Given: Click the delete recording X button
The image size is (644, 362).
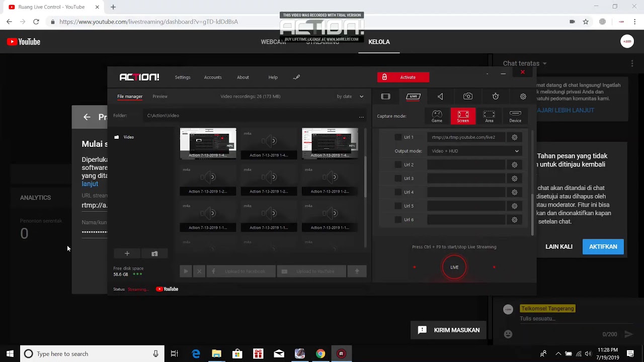Looking at the screenshot, I should pos(199,271).
